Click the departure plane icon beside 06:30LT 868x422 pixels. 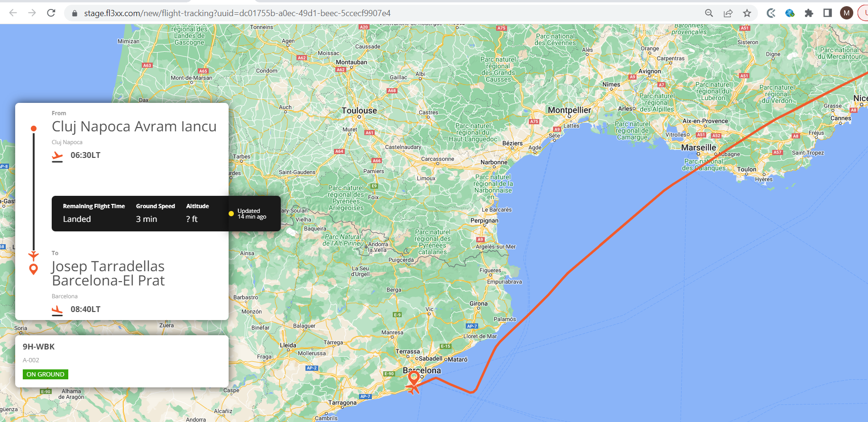coord(57,156)
